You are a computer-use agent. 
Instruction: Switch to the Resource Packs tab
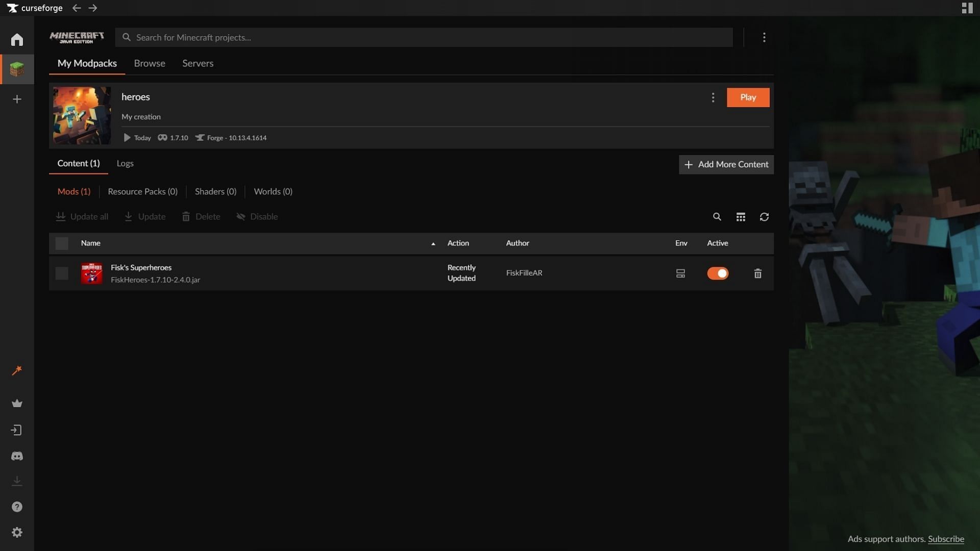point(142,191)
